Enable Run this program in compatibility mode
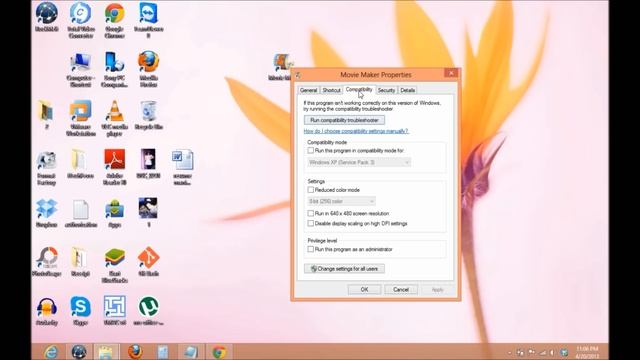The height and width of the screenshot is (360, 640). coord(311,151)
